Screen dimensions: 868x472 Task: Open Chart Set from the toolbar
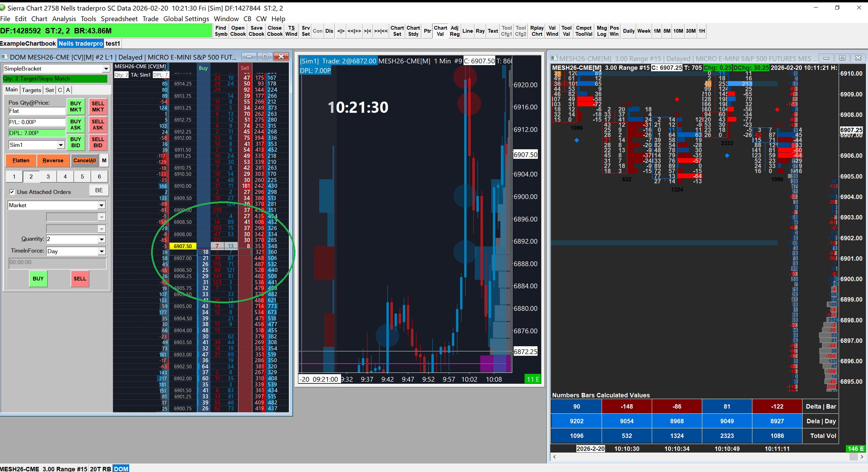coord(397,31)
